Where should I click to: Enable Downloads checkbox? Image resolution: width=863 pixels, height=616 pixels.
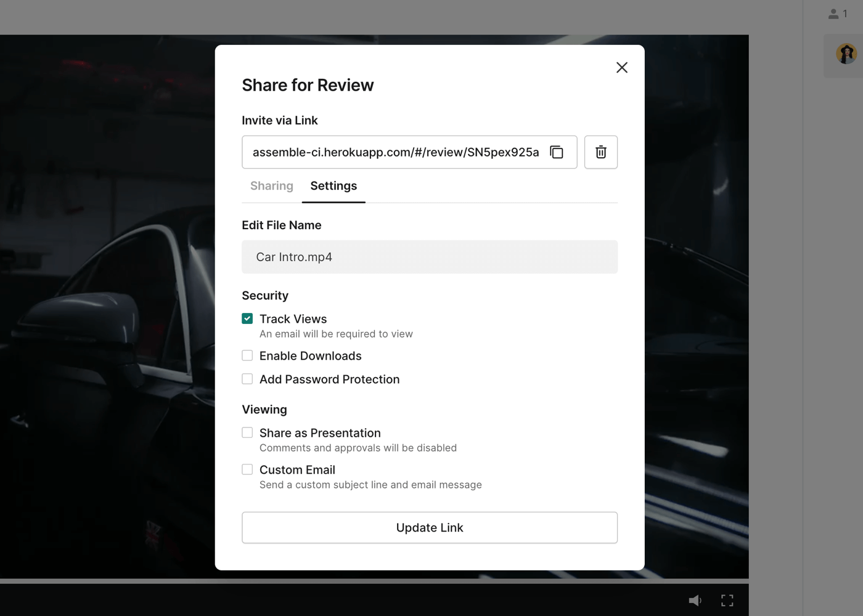247,355
